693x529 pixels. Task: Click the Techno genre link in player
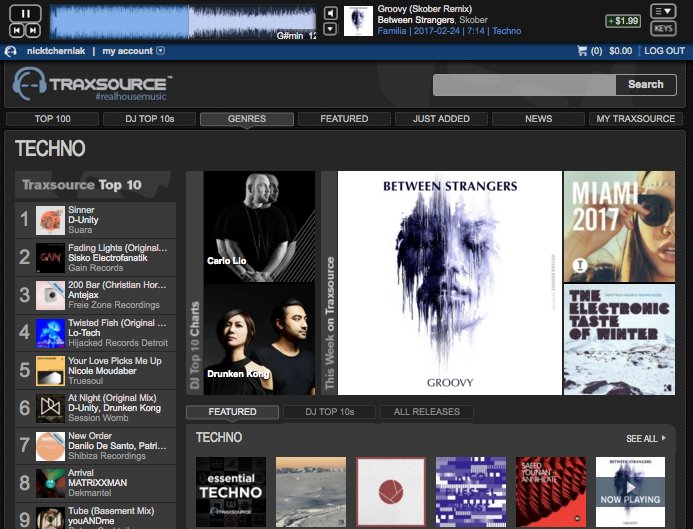coord(506,31)
